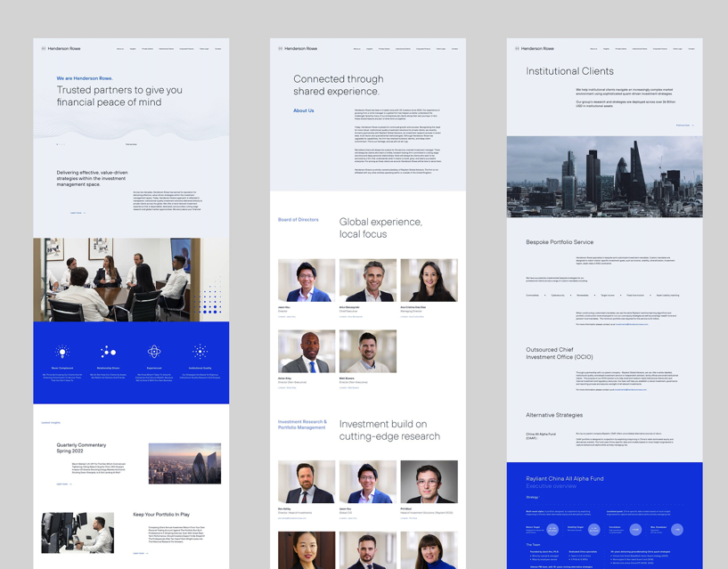Click the lightbulb icon above Never Complacent
The image size is (728, 569).
(x=62, y=352)
